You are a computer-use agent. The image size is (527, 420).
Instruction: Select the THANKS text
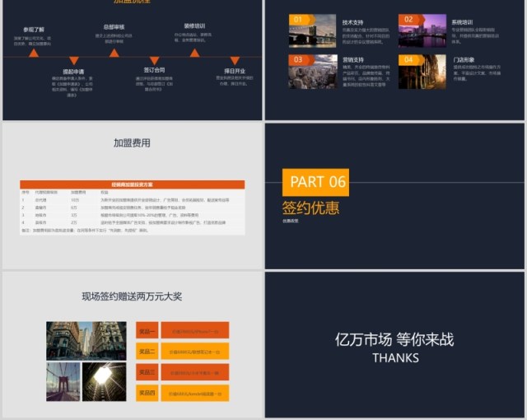pyautogui.click(x=395, y=358)
